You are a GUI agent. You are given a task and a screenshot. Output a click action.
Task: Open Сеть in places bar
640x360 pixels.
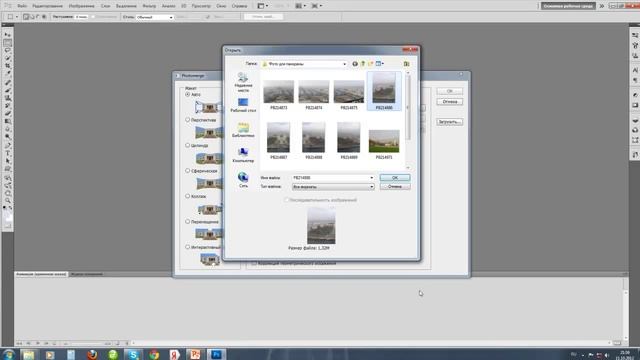click(243, 180)
